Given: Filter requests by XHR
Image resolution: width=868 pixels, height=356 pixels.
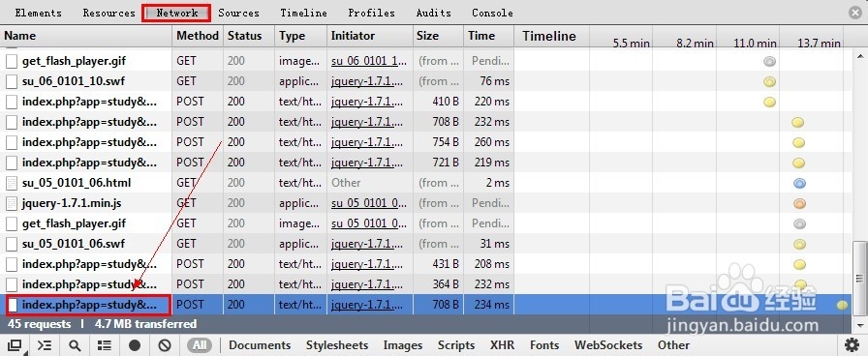Looking at the screenshot, I should pyautogui.click(x=502, y=345).
